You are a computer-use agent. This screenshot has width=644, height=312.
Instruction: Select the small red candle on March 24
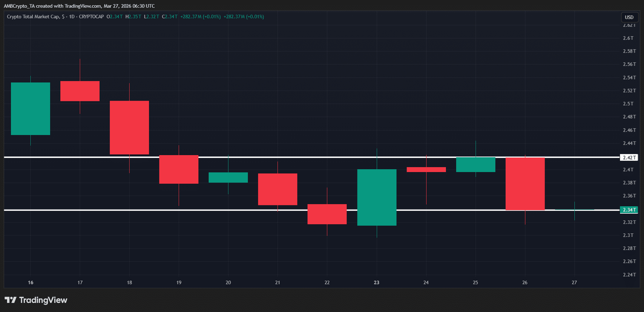point(426,170)
